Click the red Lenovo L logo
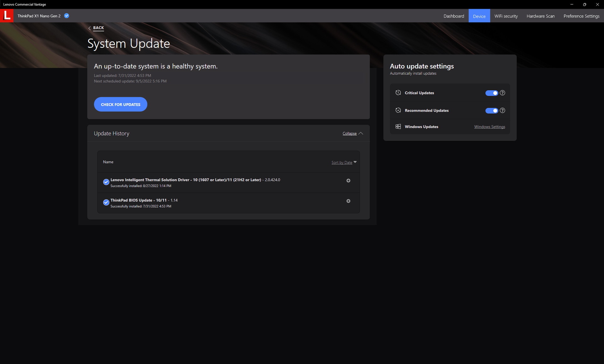The width and height of the screenshot is (604, 364). click(7, 15)
